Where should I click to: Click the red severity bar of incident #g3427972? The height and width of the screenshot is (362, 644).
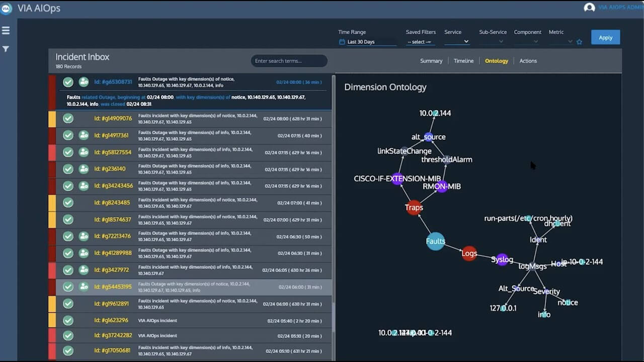[x=52, y=270]
